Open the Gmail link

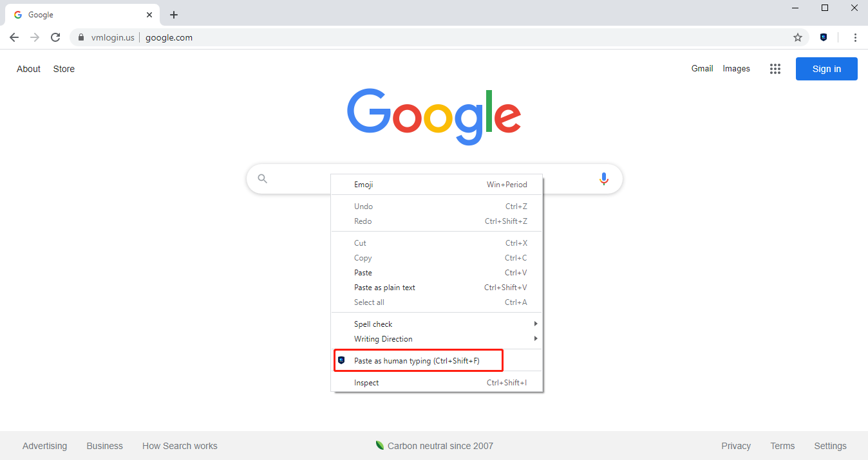[702, 69]
